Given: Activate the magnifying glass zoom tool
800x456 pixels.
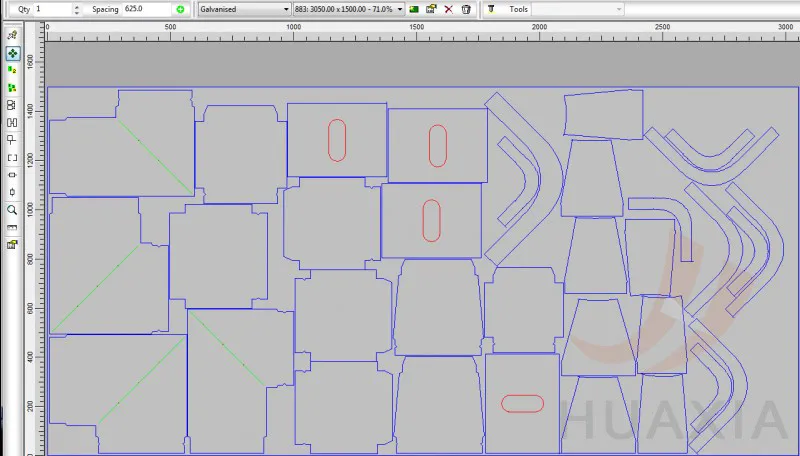Looking at the screenshot, I should 12,210.
